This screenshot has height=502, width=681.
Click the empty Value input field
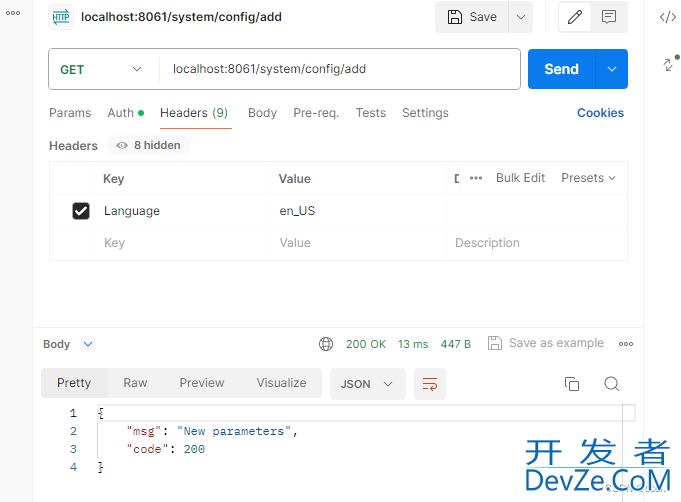358,243
